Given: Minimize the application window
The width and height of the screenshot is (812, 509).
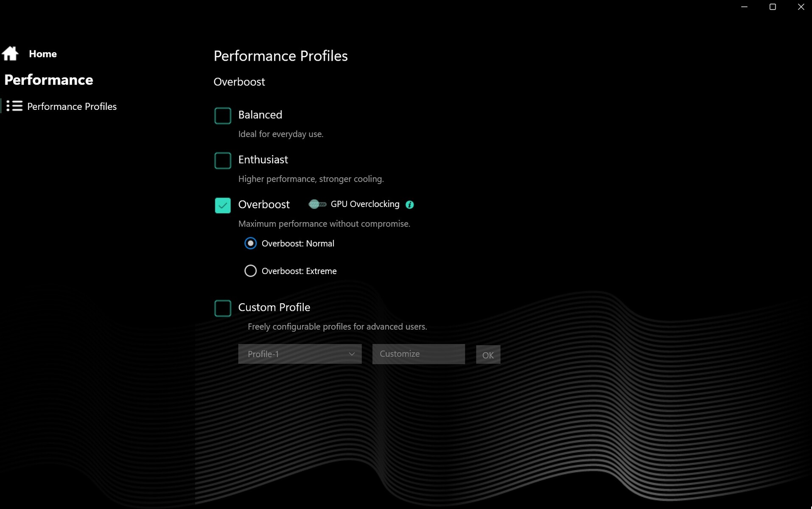Looking at the screenshot, I should (x=744, y=7).
